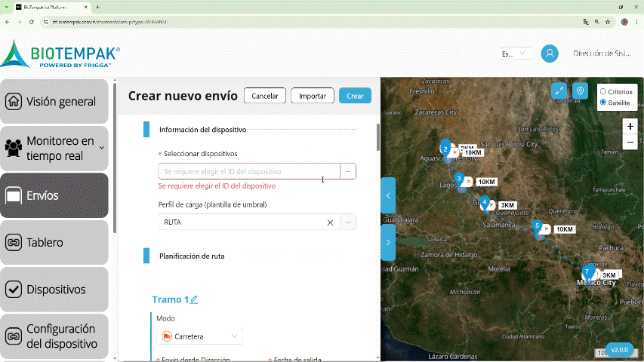Open device picker ellipsis button
The image size is (644, 362).
(x=348, y=172)
